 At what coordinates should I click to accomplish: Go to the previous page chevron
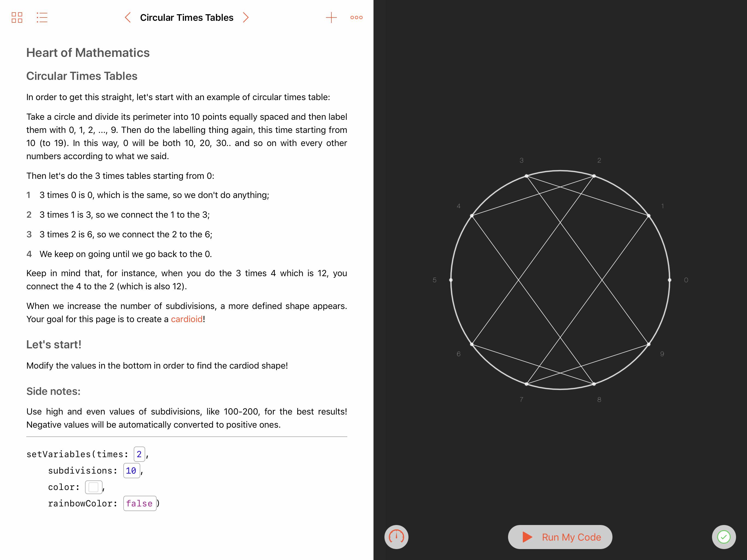[128, 17]
